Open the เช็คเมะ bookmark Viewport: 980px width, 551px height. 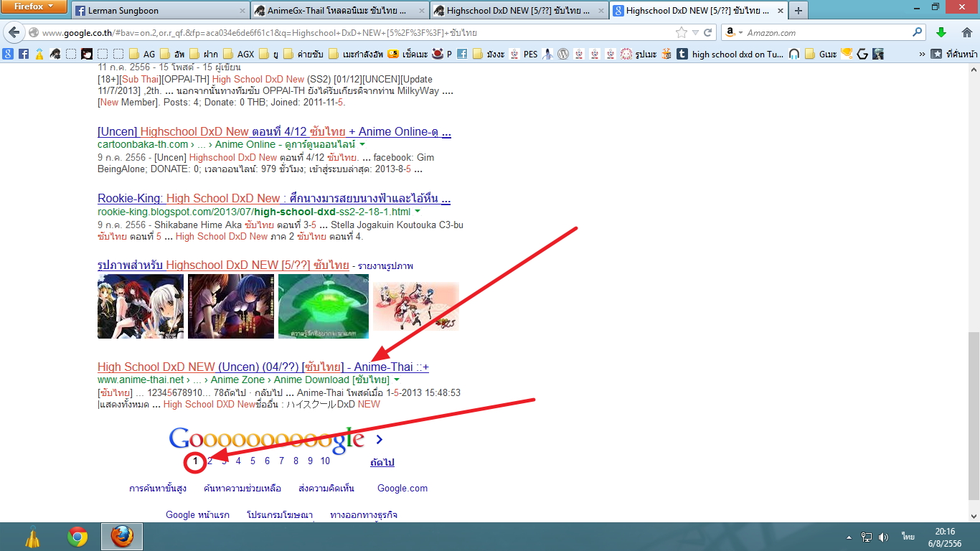tap(407, 54)
